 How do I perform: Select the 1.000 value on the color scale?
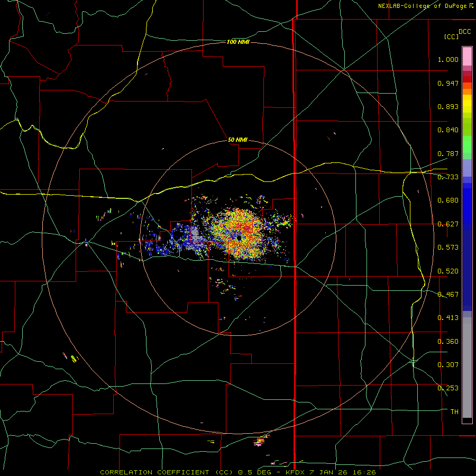click(448, 60)
